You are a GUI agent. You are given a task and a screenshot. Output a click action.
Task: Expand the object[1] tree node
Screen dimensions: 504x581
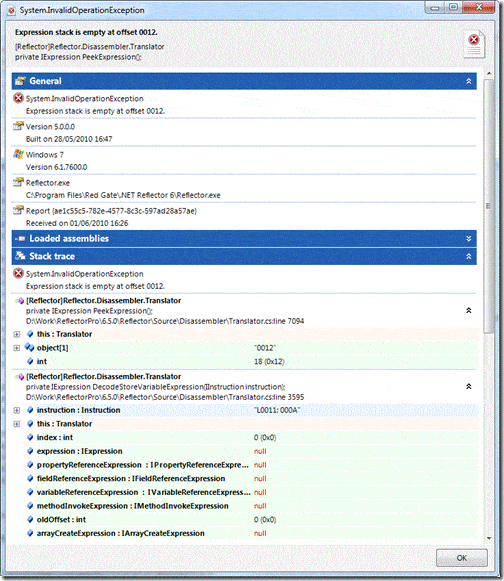click(17, 348)
